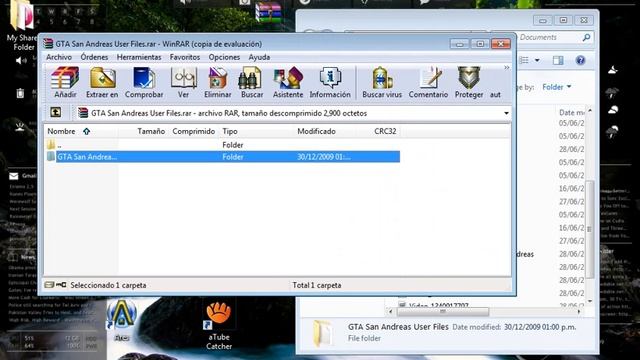
Task: Open the Opciones menu
Action: point(224,57)
